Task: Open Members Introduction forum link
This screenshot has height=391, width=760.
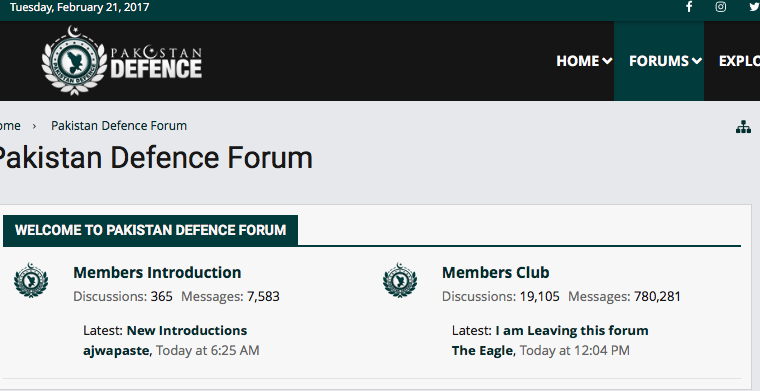Action: tap(157, 272)
